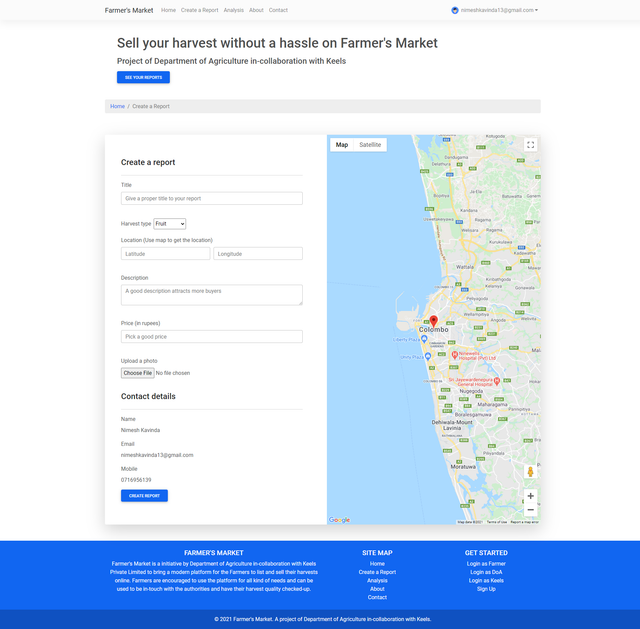Image resolution: width=640 pixels, height=629 pixels.
Task: Click the Wattala label on the map
Action: pyautogui.click(x=465, y=267)
